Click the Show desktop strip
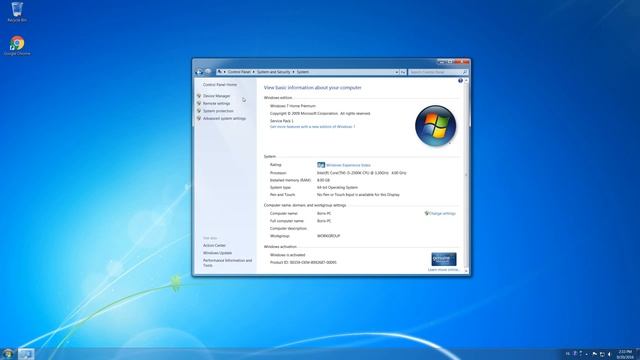The image size is (640, 360). 638,354
